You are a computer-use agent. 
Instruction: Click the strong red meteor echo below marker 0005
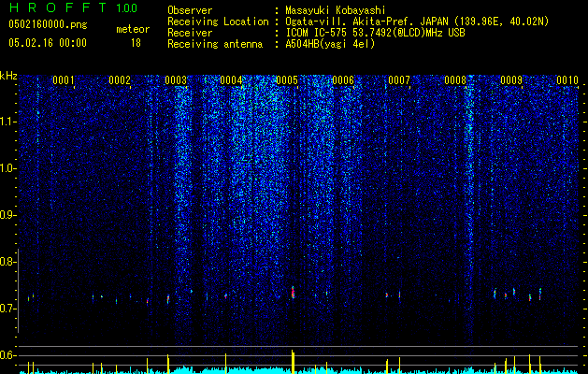pyautogui.click(x=293, y=293)
